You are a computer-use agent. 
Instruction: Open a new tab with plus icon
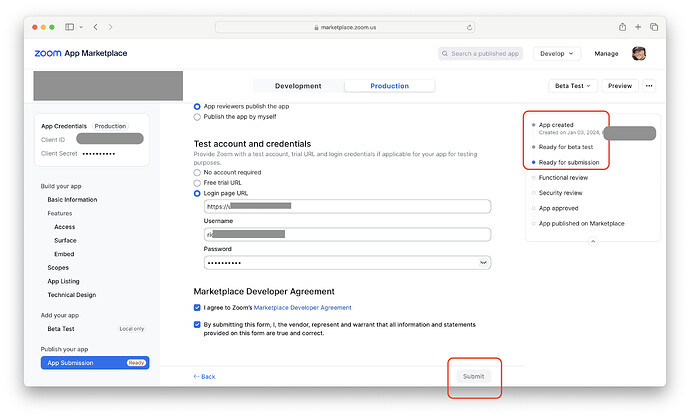(x=638, y=27)
